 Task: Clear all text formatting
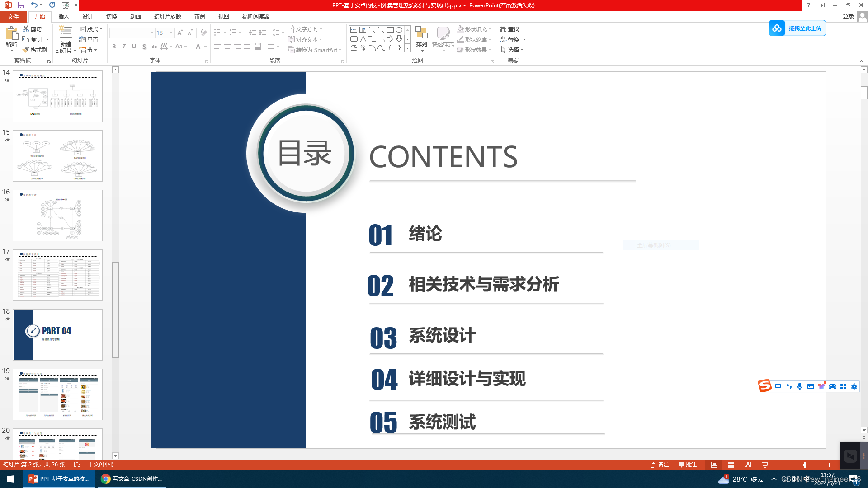click(203, 33)
